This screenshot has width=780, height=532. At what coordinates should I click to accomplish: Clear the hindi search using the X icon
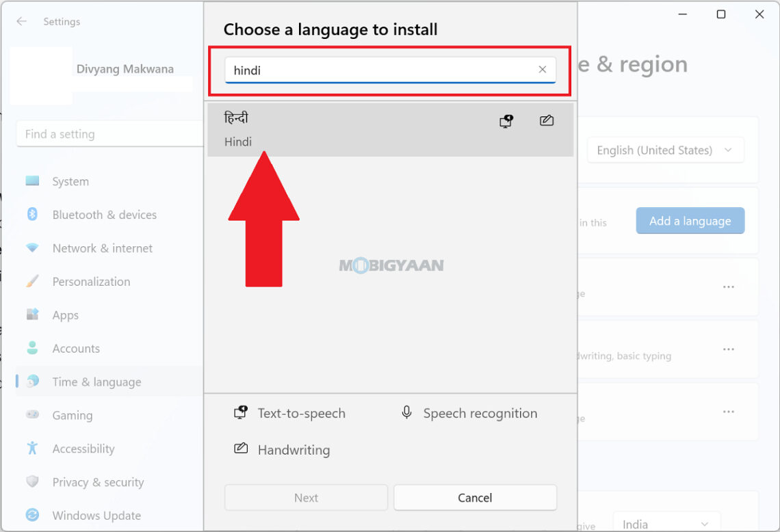click(x=542, y=69)
